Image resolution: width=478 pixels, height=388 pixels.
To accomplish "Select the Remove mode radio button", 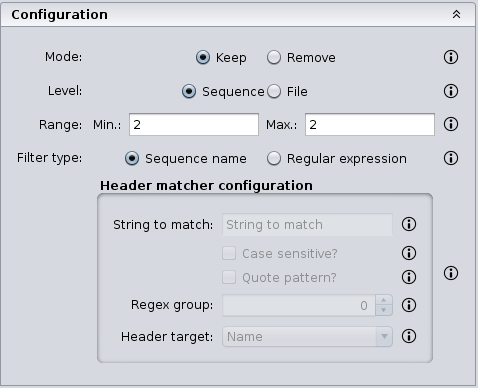I will pyautogui.click(x=274, y=57).
